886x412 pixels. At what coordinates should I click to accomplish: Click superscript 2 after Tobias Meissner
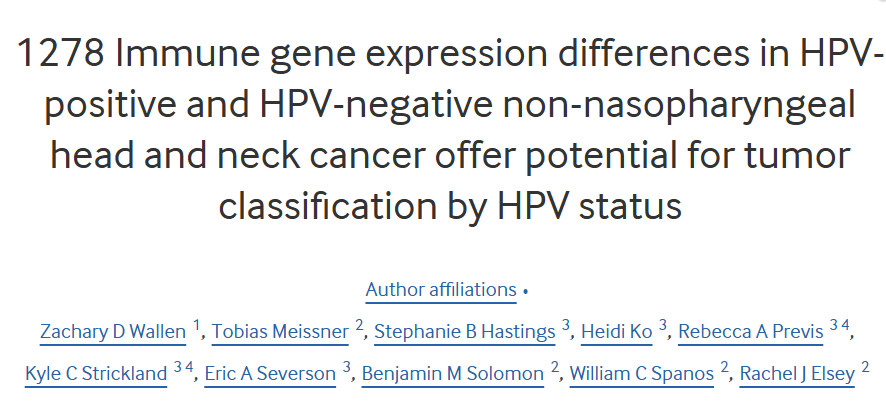(x=359, y=326)
